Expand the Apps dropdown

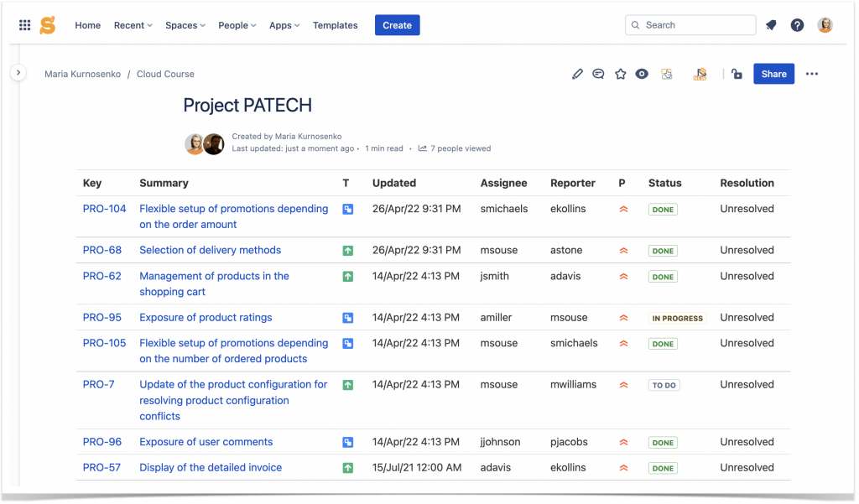point(284,25)
